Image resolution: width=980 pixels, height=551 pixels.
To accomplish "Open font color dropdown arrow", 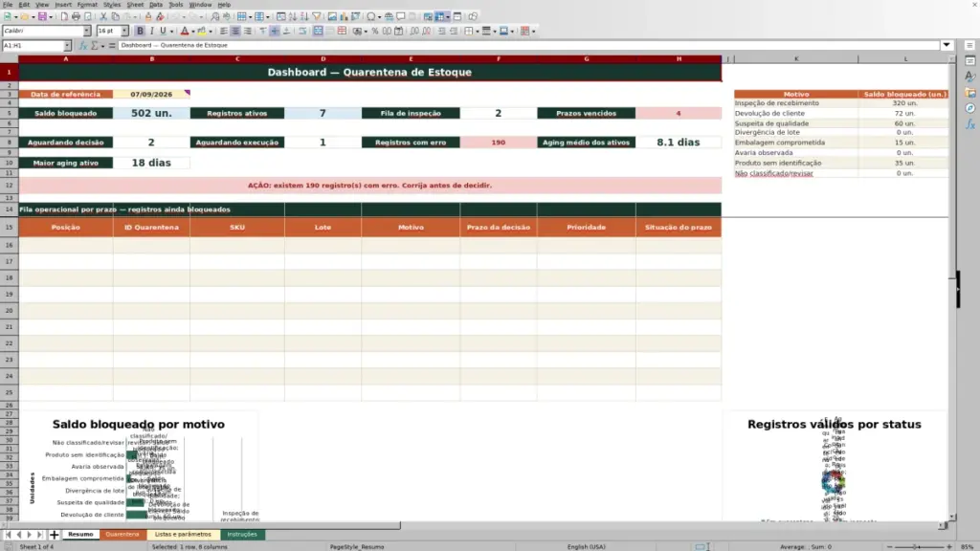I will point(193,32).
